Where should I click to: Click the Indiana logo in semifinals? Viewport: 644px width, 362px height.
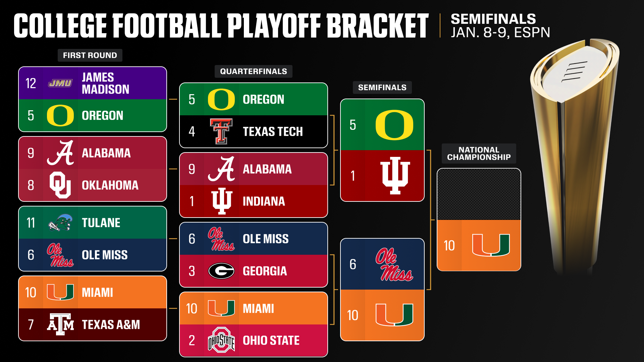395,175
